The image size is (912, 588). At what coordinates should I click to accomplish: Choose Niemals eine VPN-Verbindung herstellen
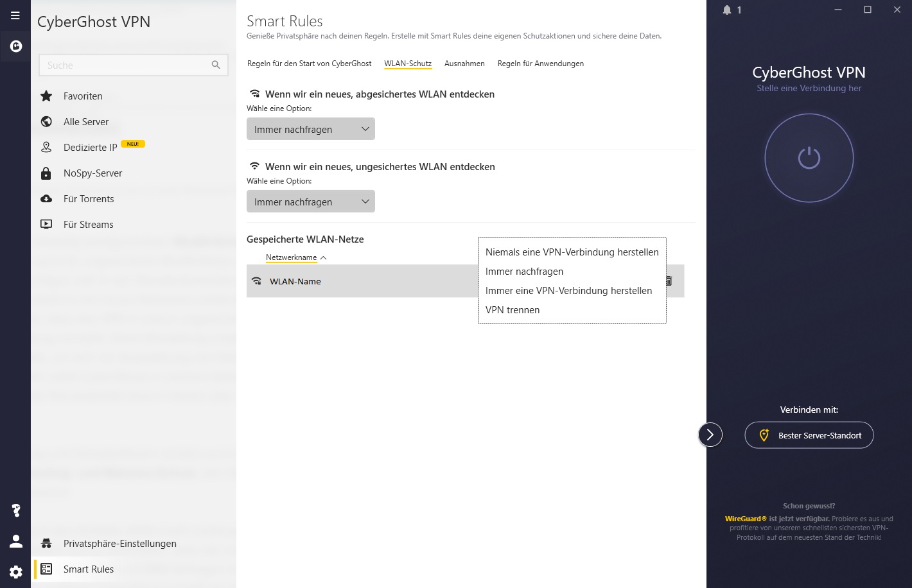[x=572, y=252]
